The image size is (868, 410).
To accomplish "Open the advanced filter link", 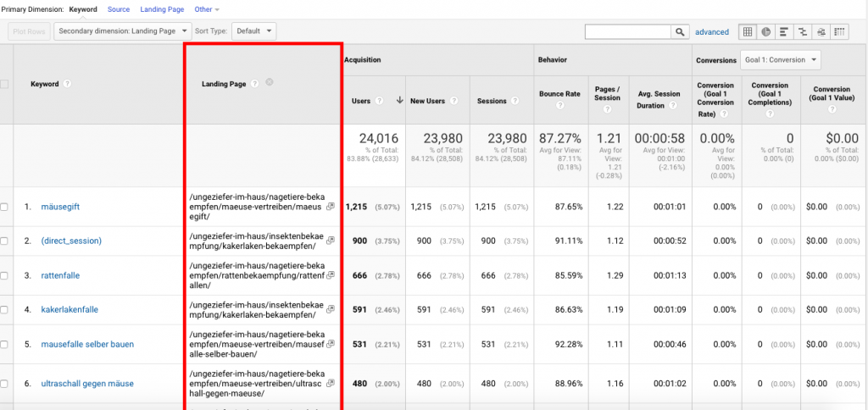I will (x=712, y=32).
